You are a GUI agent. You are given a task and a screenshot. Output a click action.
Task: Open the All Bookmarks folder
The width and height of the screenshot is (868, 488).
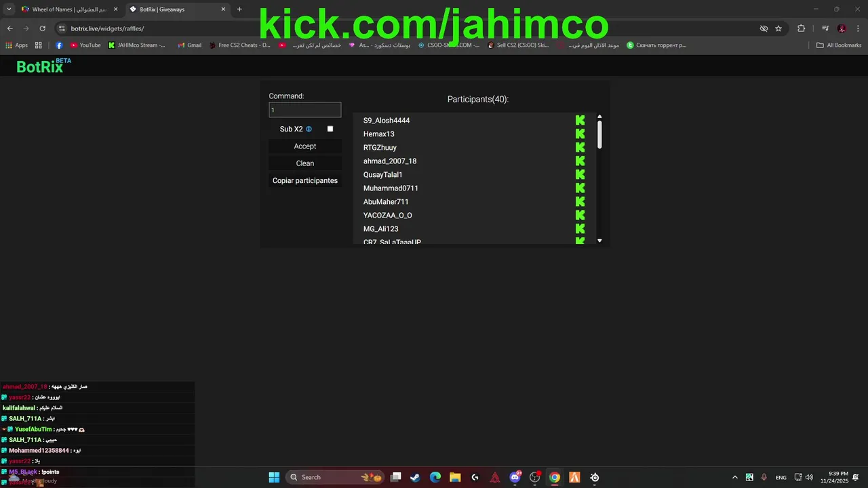(x=839, y=45)
